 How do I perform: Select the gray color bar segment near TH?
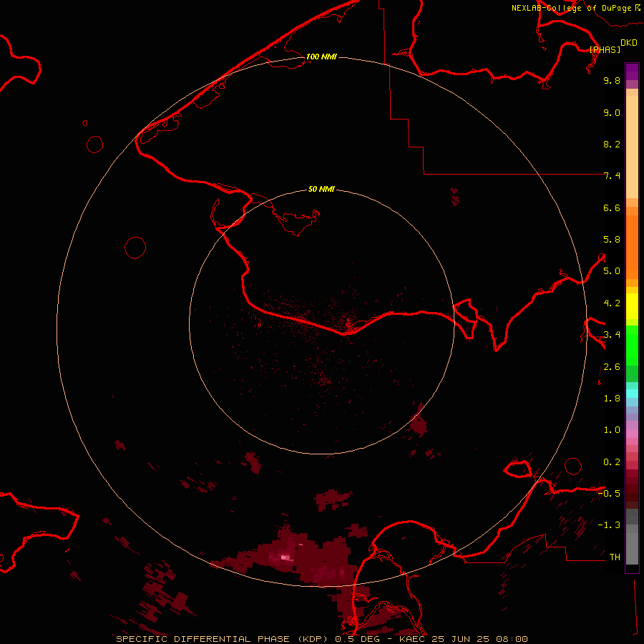(632, 548)
